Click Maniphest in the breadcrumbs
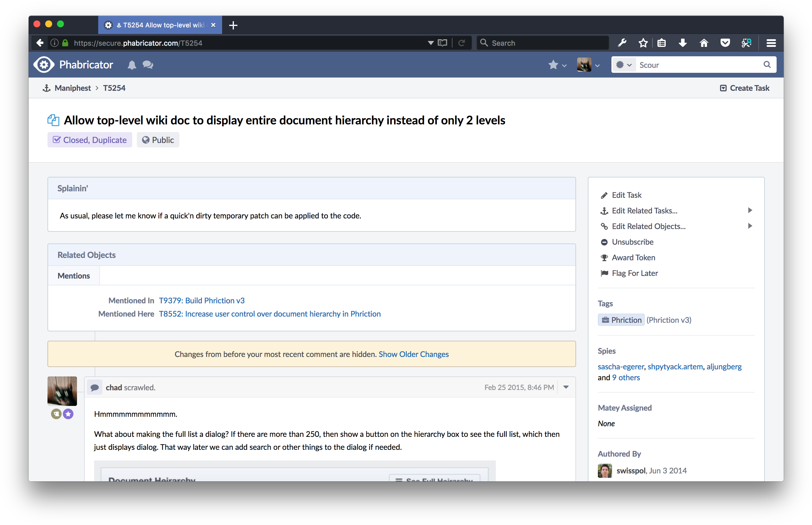 (x=72, y=88)
